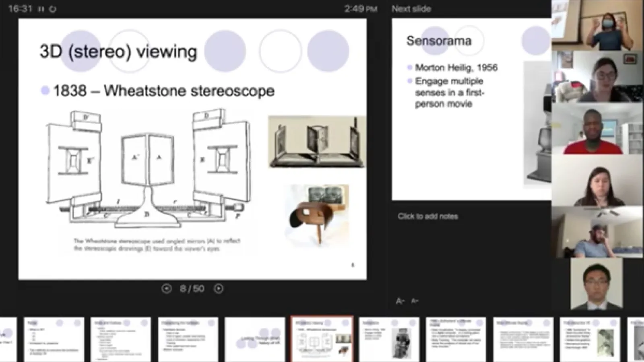644x362 pixels.
Task: Click the Wheatstone stereoscope bullet text
Action: 164,91
